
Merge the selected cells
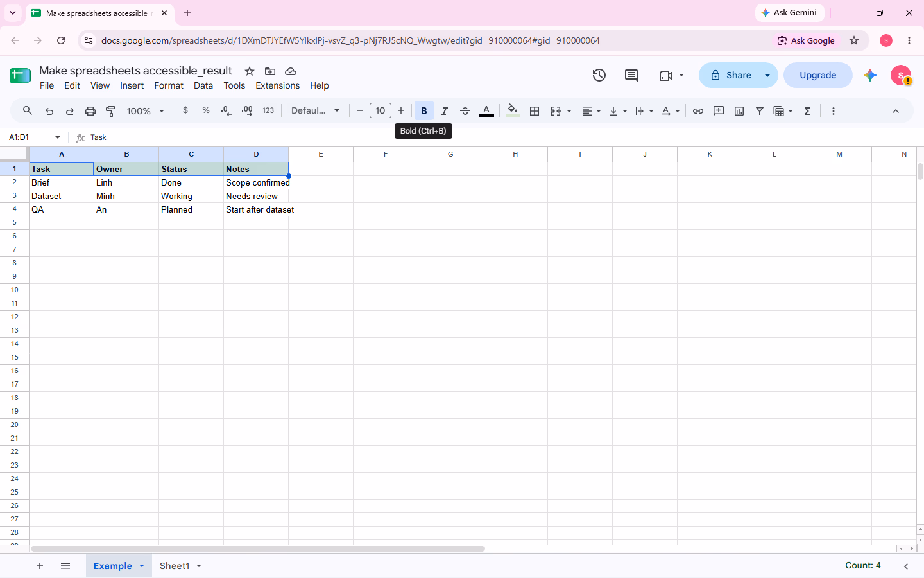[x=556, y=111]
